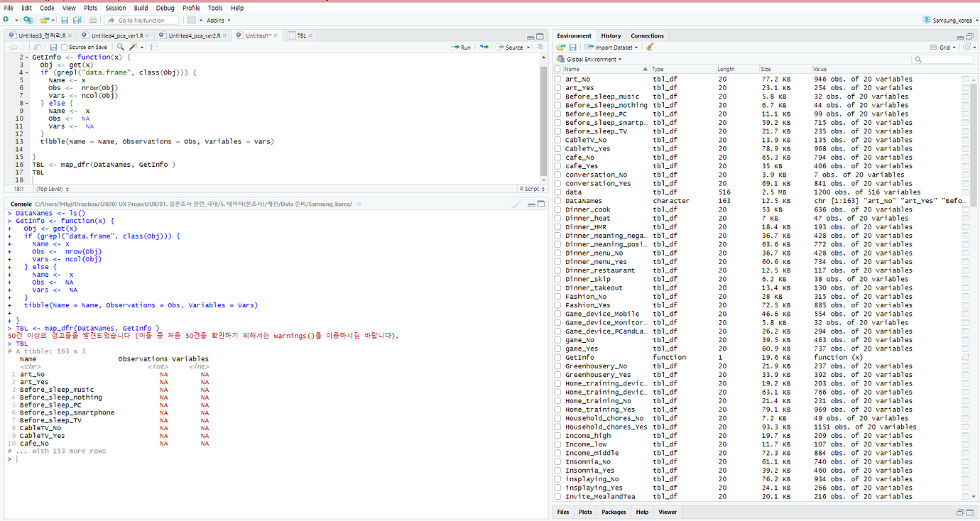
Task: Check the box beside Income_high
Action: [557, 436]
